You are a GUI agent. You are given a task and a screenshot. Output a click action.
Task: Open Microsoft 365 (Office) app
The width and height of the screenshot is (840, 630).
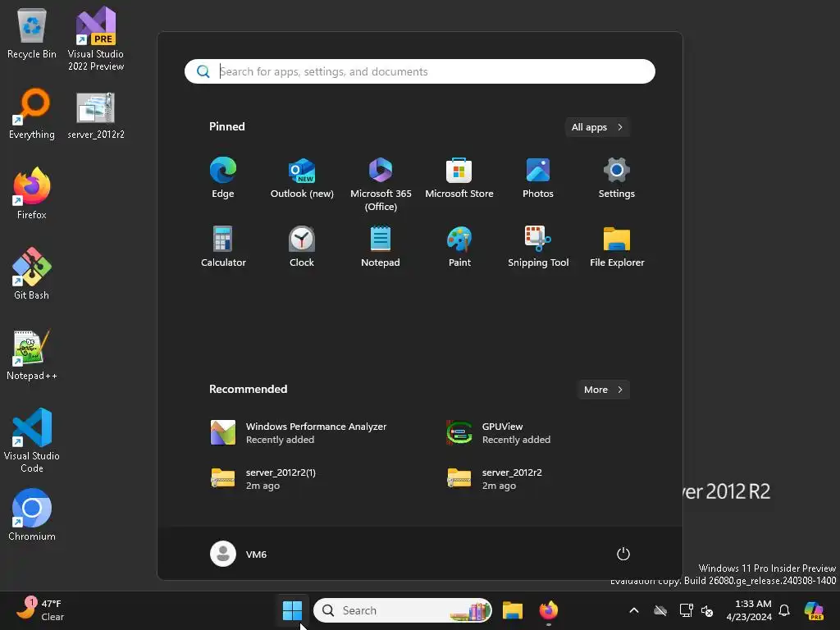pos(381,185)
